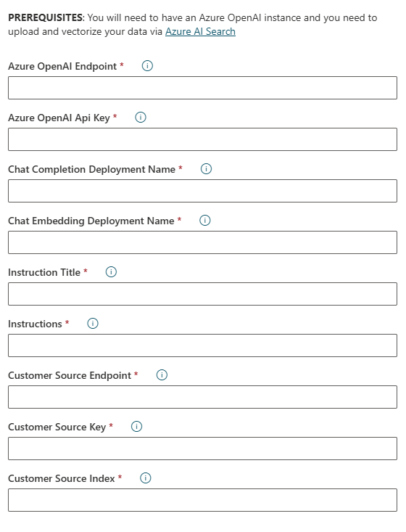
Task: Select the Instruction Title text box
Action: pos(203,294)
